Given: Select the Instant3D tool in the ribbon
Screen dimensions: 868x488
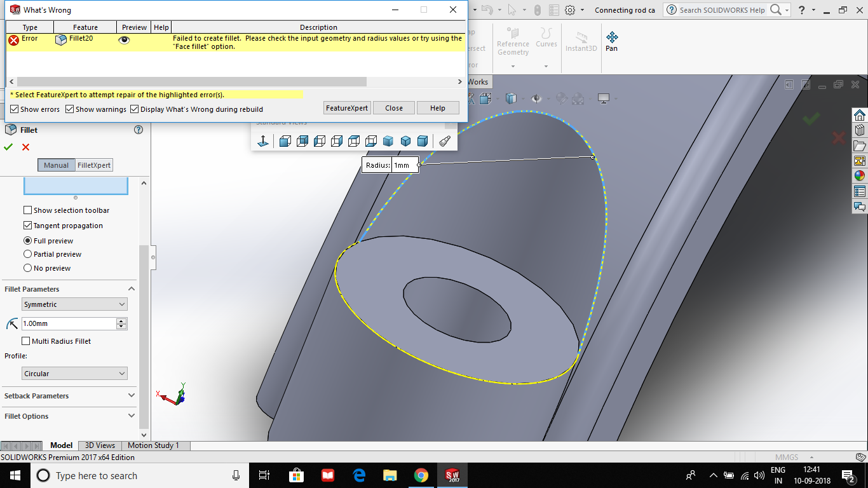Looking at the screenshot, I should 580,41.
